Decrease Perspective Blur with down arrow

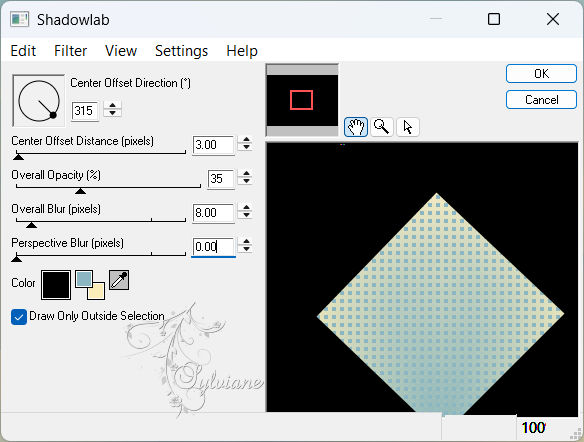pyautogui.click(x=246, y=250)
